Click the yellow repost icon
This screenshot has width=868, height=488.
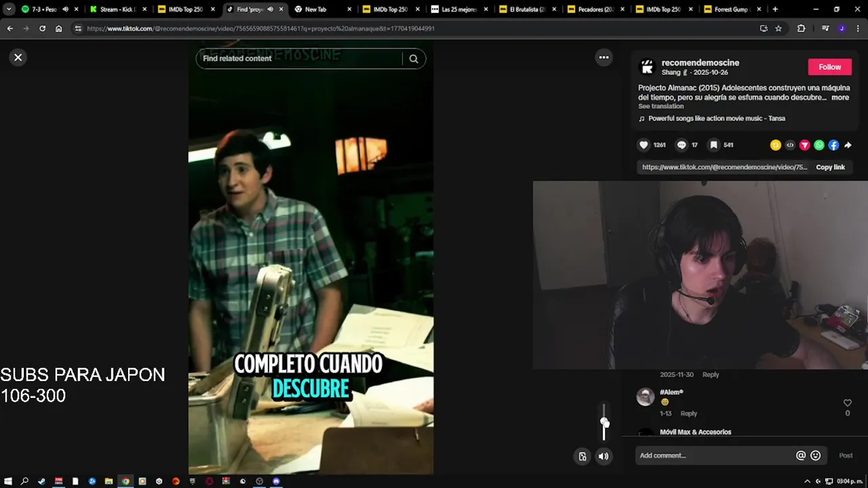point(776,145)
